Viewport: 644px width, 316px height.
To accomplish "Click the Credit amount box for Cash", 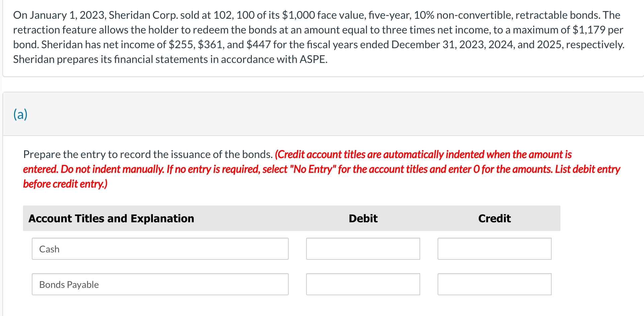I will [494, 249].
